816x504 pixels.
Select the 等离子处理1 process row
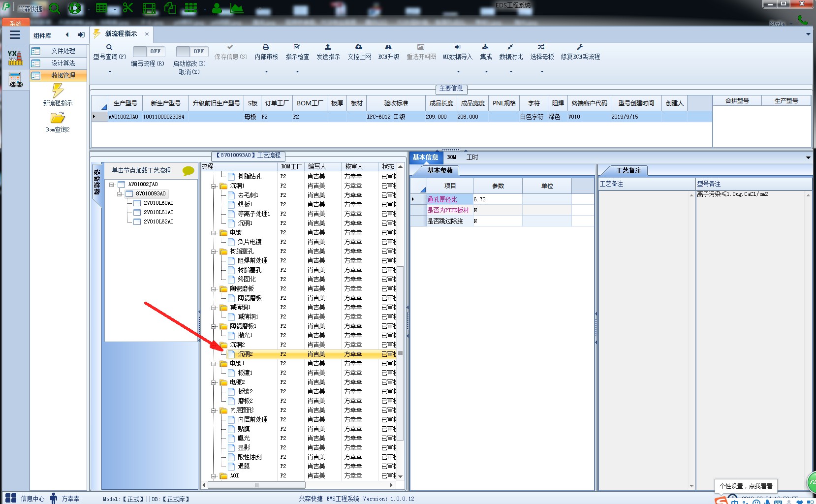click(x=253, y=214)
